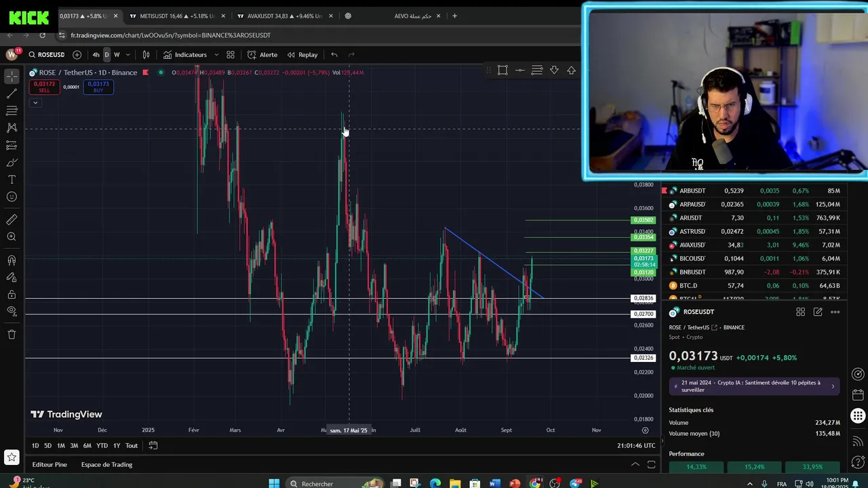
Task: Open the favorites star toolbar button
Action: point(11,457)
